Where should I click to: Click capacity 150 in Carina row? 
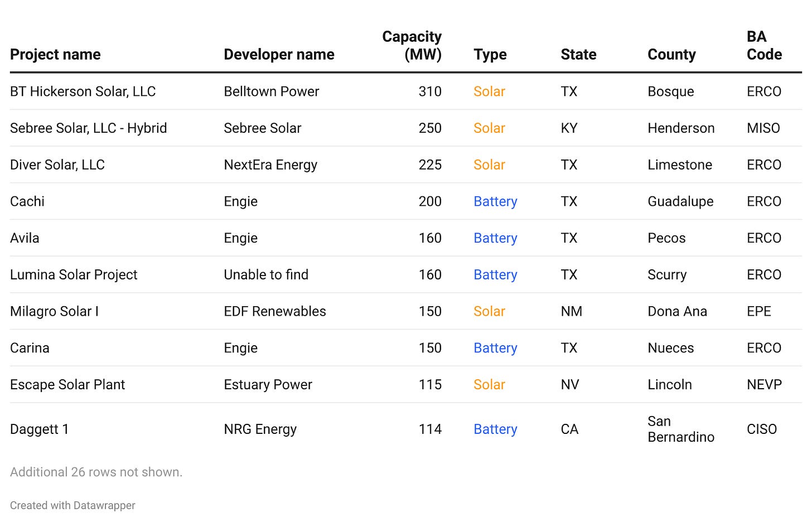pos(430,348)
